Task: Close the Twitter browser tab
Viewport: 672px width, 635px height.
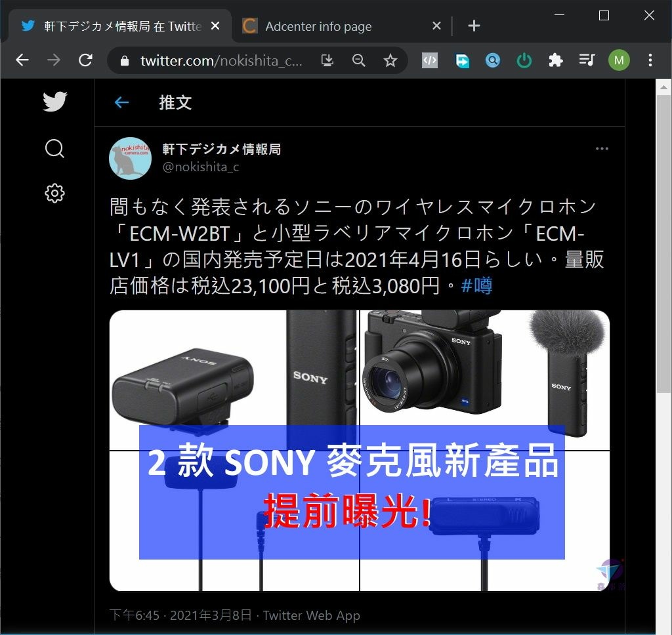Action: pyautogui.click(x=215, y=26)
